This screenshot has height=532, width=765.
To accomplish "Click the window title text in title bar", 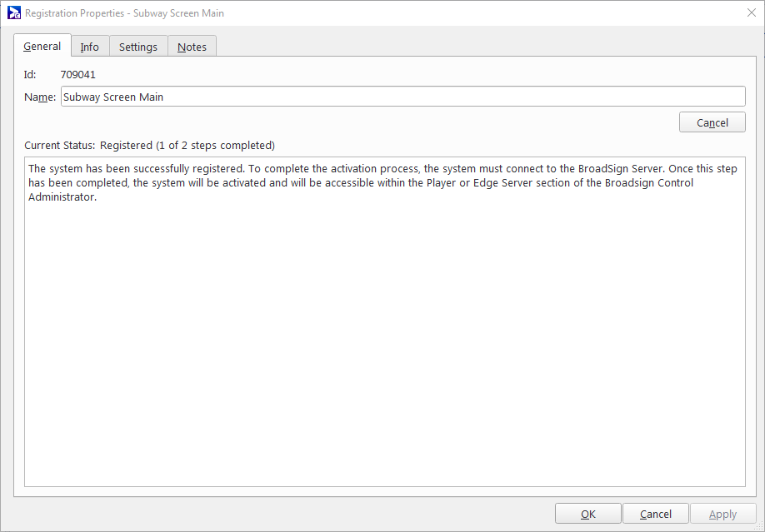I will pyautogui.click(x=124, y=13).
